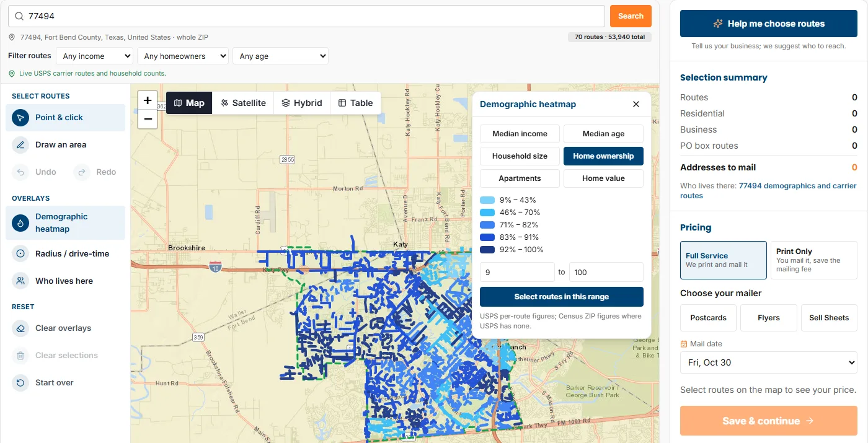868x443 pixels.
Task: Click the location pin icon below search
Action: click(x=12, y=37)
